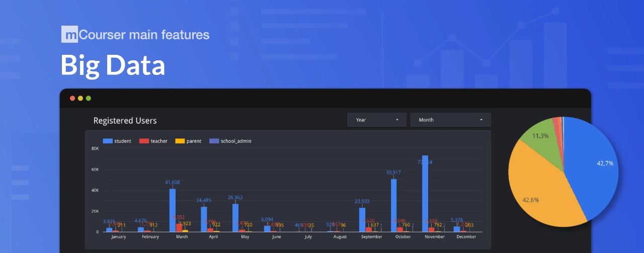Toggle the school_admin legend entry

(230, 141)
